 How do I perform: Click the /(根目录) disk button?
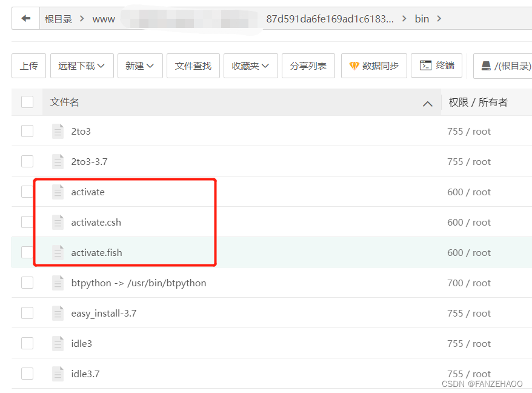(503, 66)
